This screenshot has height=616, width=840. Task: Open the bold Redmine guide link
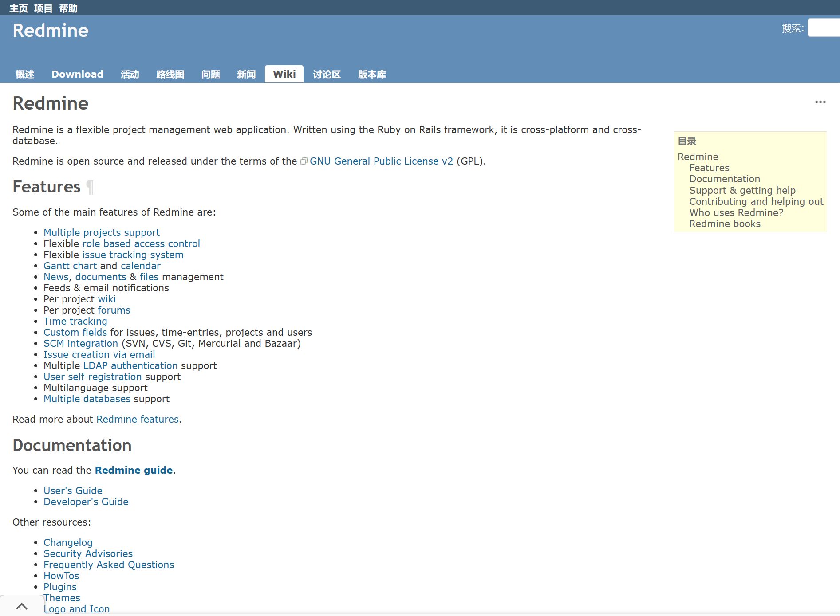pyautogui.click(x=134, y=470)
